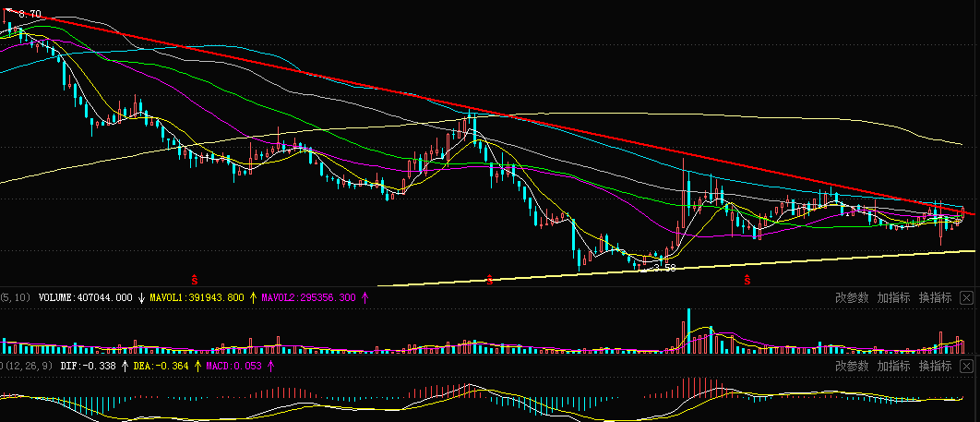Click 改参数 in the MACD panel
This screenshot has height=422, width=980.
pos(852,367)
